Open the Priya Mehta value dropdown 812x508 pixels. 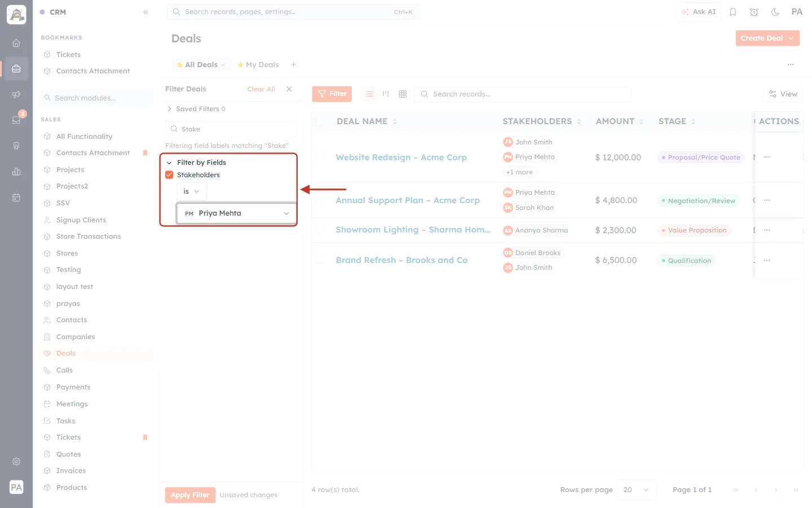(x=236, y=213)
